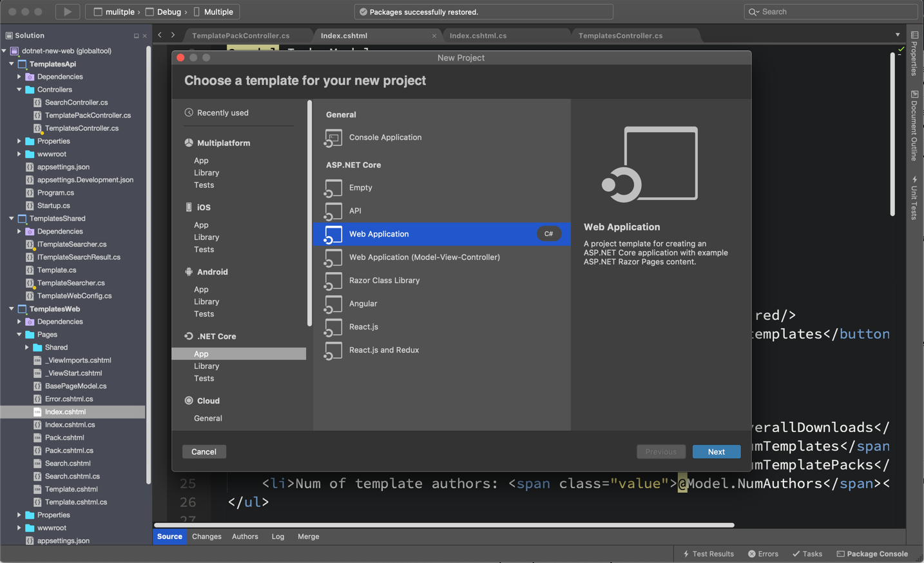Open the Log view tab
Viewport: 924px width, 563px height.
coord(278,537)
